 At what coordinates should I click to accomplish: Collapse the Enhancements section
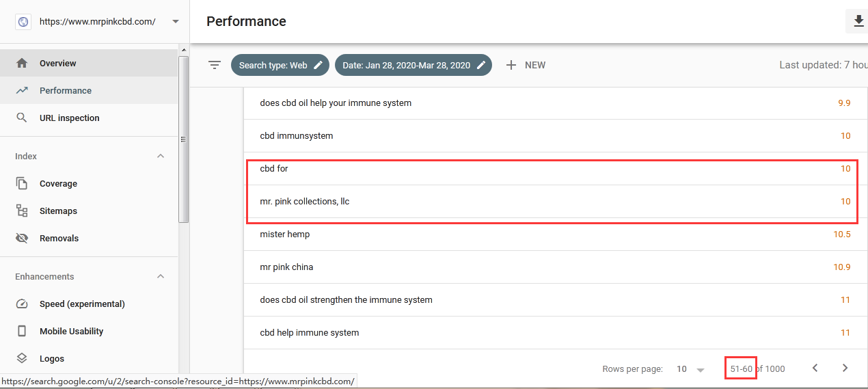coord(161,276)
